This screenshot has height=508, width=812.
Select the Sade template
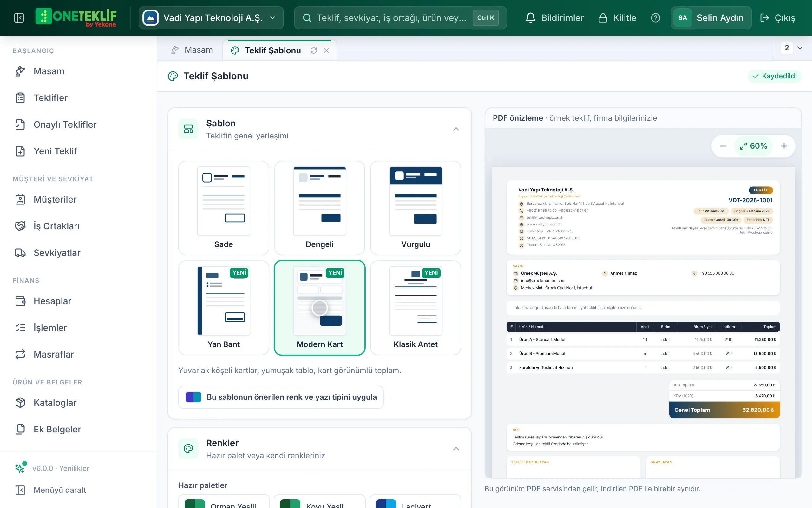click(224, 208)
